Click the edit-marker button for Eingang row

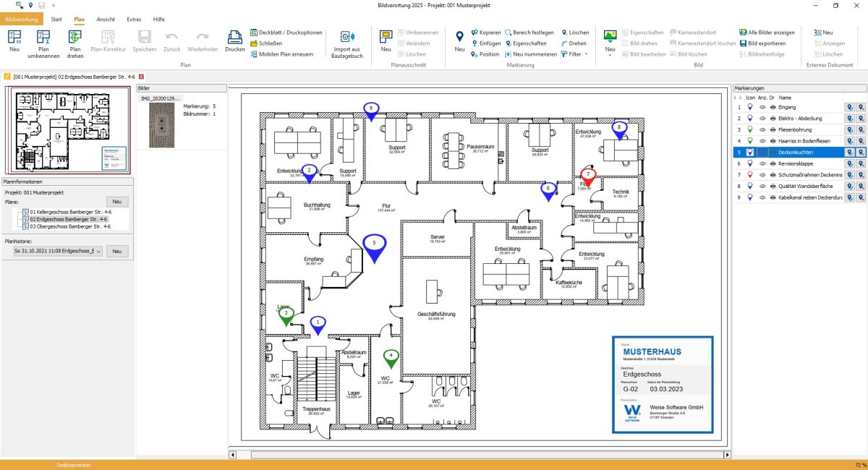coord(849,107)
